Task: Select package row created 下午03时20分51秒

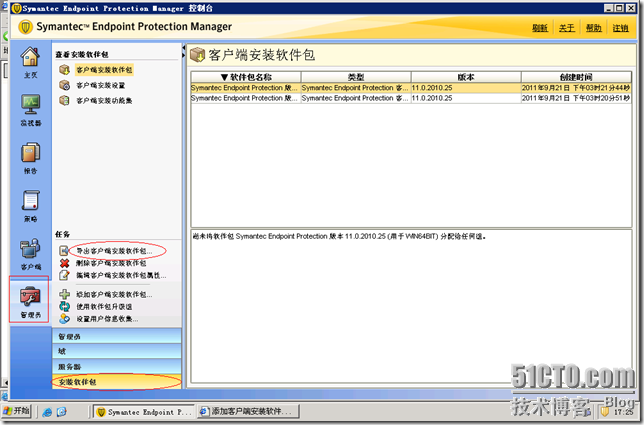Action: point(411,98)
